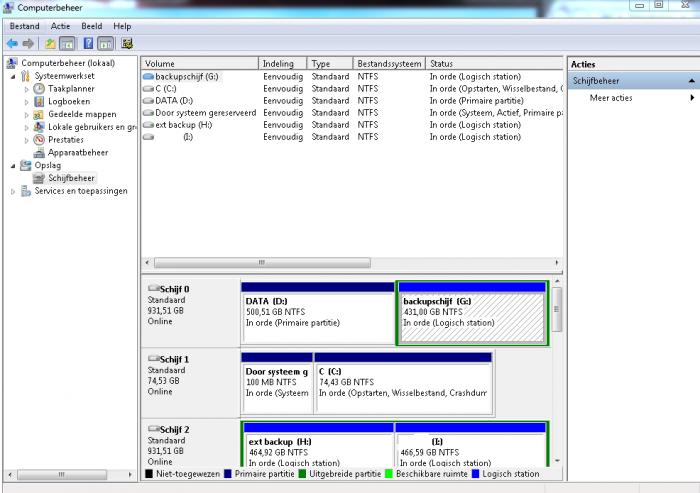
Task: Open Gedeelde mappen node
Action: 81,114
